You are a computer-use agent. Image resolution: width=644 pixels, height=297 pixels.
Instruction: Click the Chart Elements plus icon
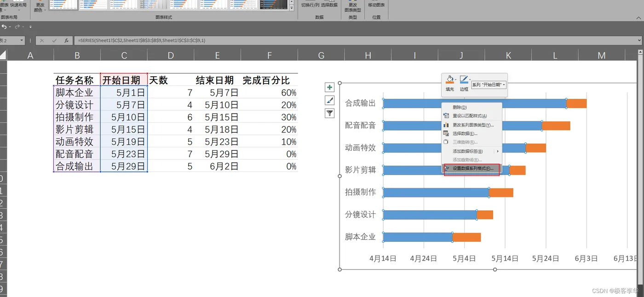[x=330, y=87]
